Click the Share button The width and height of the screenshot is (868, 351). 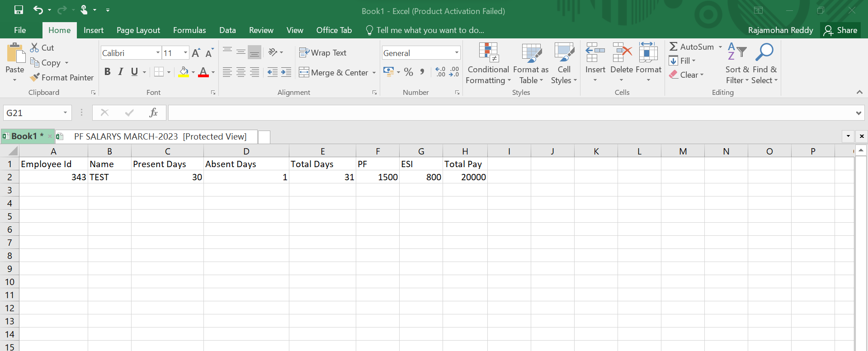click(840, 30)
